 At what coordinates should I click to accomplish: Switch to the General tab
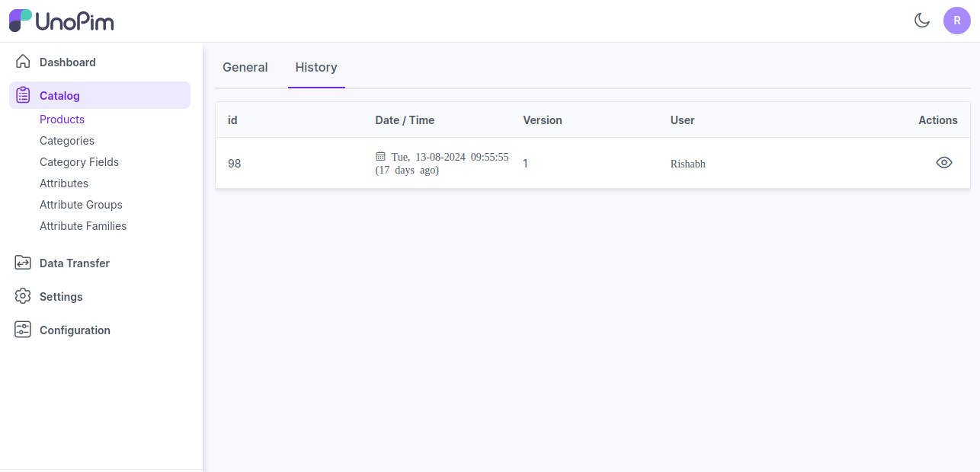pos(245,67)
